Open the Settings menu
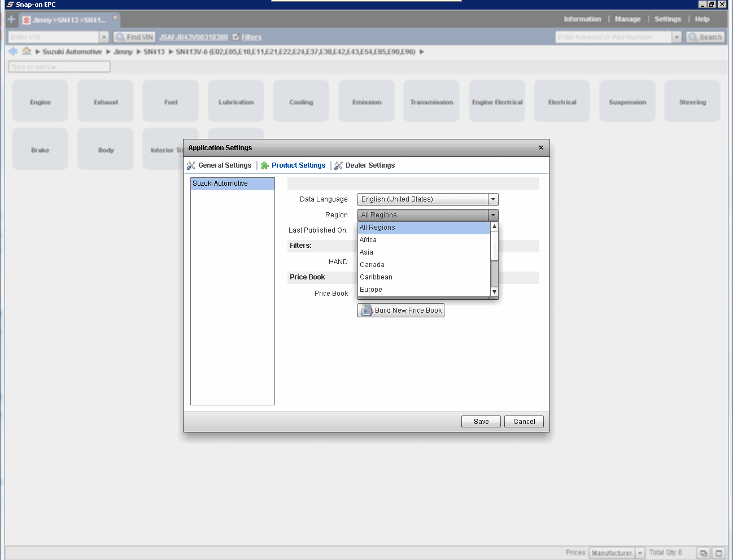 click(667, 19)
